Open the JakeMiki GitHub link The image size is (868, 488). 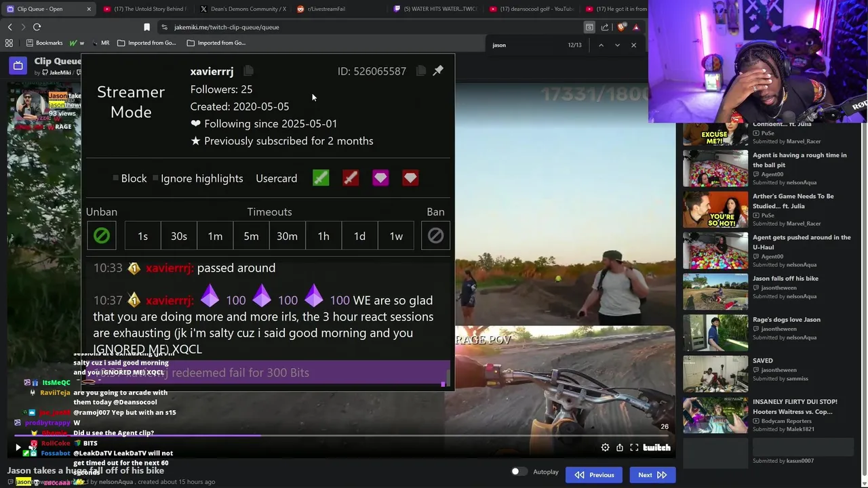56,73
